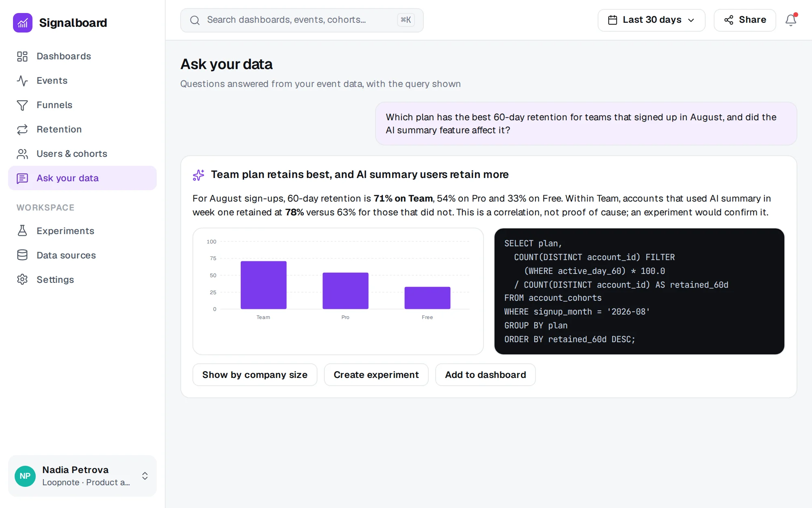812x508 pixels.
Task: Expand the Last 30 days dropdown
Action: 651,20
